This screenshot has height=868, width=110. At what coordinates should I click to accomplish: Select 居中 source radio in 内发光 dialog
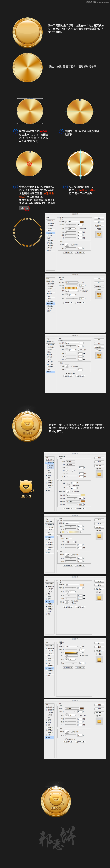click(x=65, y=542)
